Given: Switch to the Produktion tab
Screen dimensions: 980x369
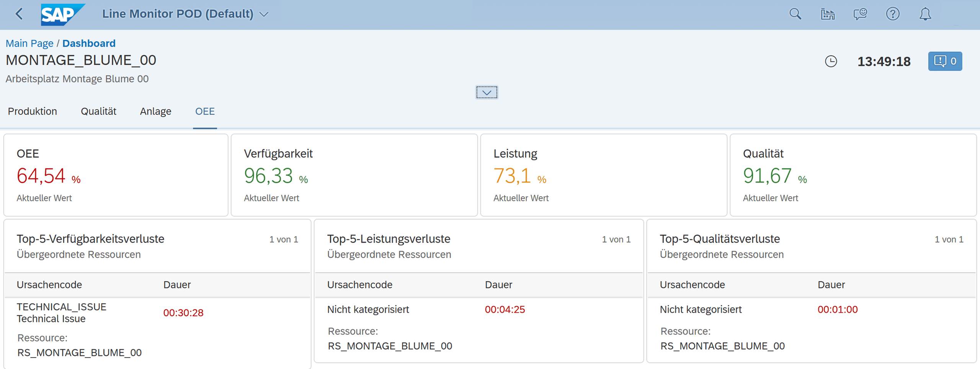Looking at the screenshot, I should click(32, 111).
